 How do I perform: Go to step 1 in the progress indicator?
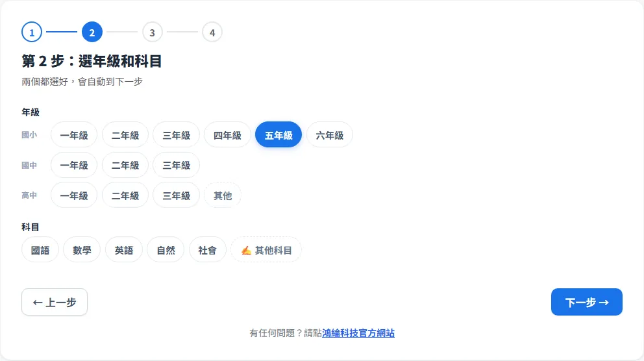[x=32, y=32]
